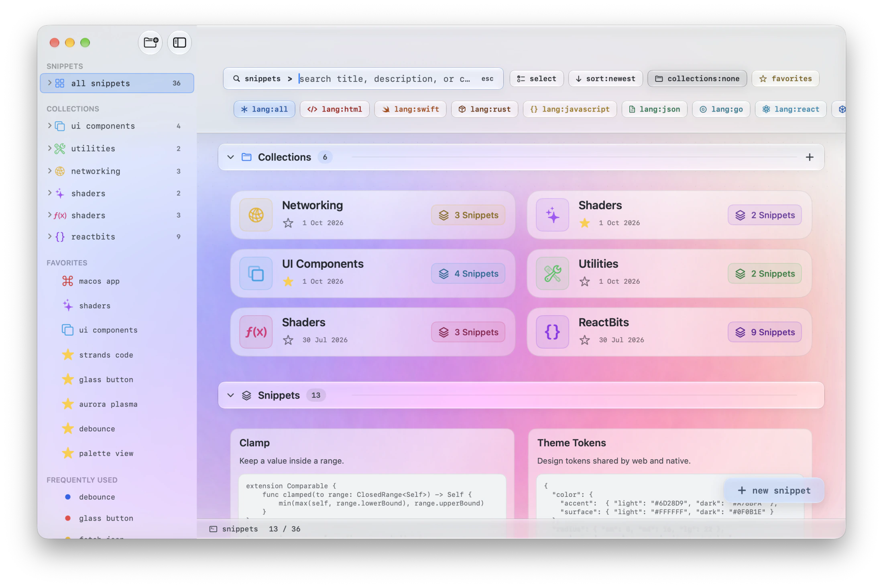The image size is (883, 588).
Task: Click the select button
Action: [x=537, y=79]
